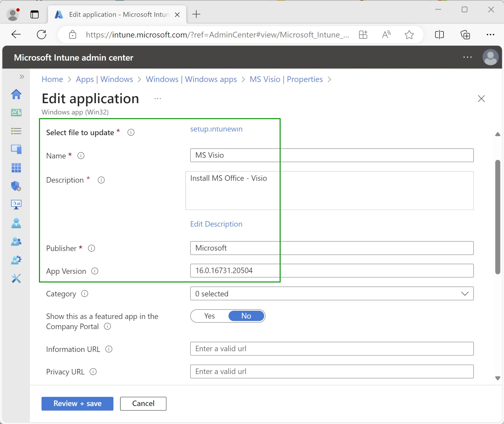Viewport: 504px width, 424px height.
Task: Click info icon next to Privacy URL
Action: 93,371
